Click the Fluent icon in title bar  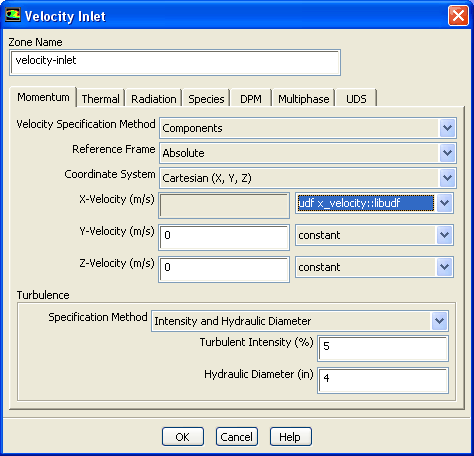(13, 15)
